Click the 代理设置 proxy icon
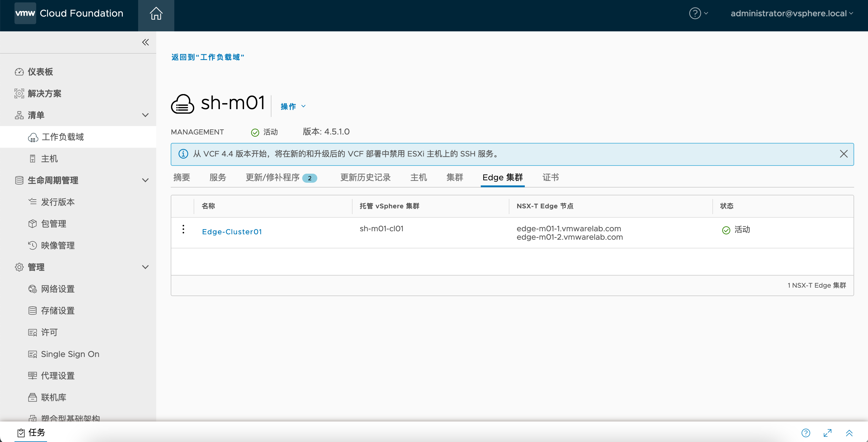The height and width of the screenshot is (442, 868). tap(33, 376)
